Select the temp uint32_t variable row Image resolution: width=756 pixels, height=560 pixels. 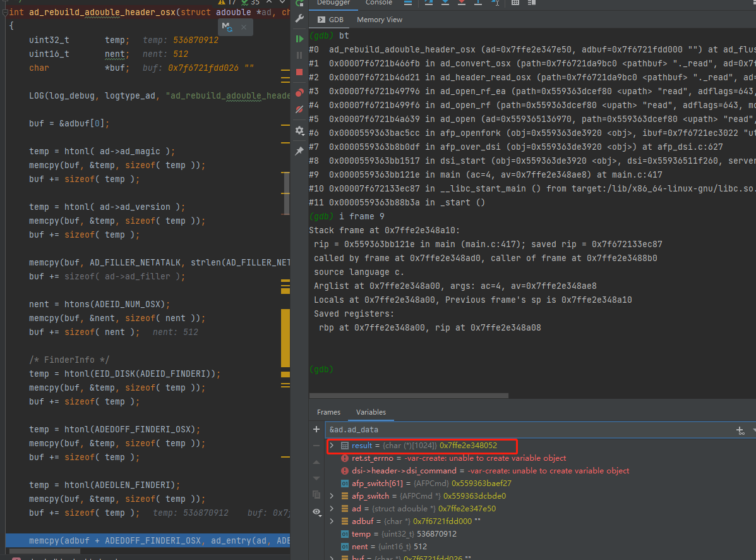(x=541, y=534)
